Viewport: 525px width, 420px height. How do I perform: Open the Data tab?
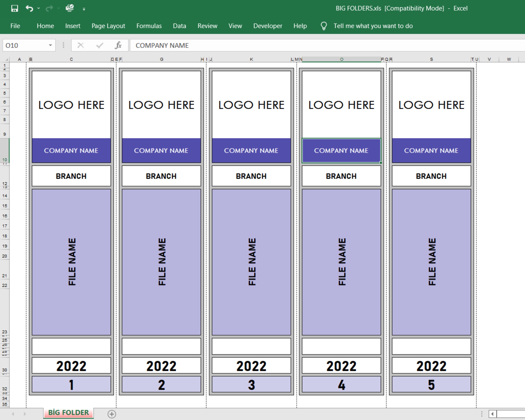pos(180,26)
